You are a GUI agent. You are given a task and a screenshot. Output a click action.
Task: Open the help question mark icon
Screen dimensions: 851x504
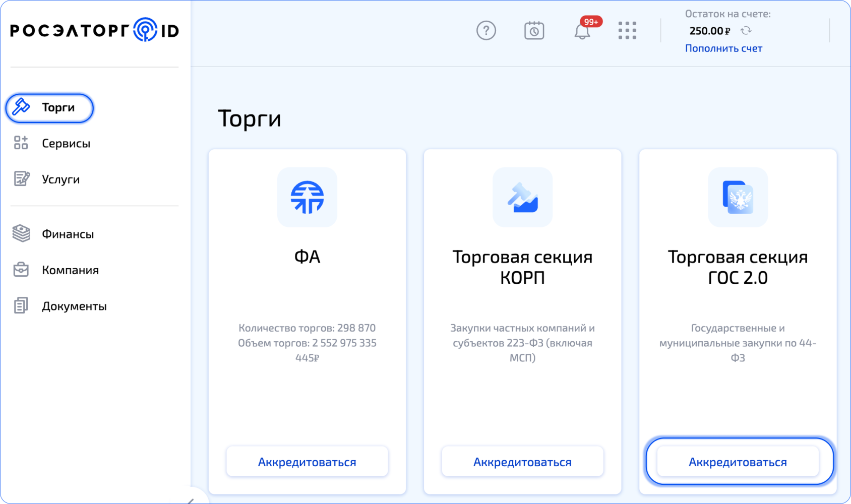click(x=486, y=31)
